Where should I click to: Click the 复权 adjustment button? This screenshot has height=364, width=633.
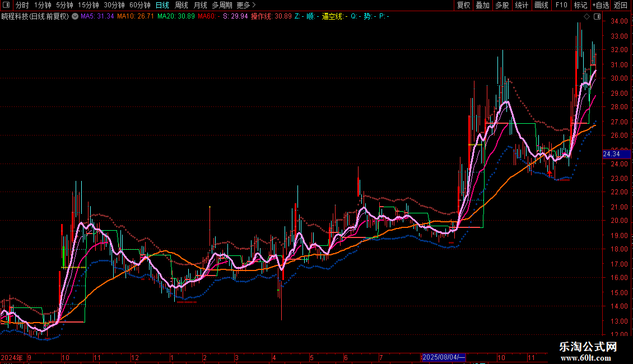coord(463,5)
